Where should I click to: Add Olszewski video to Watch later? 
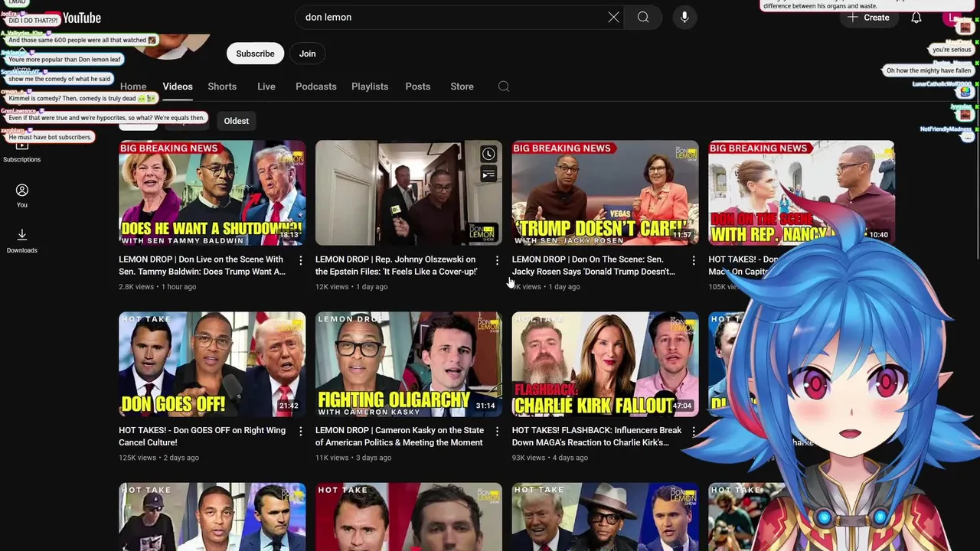coord(488,155)
